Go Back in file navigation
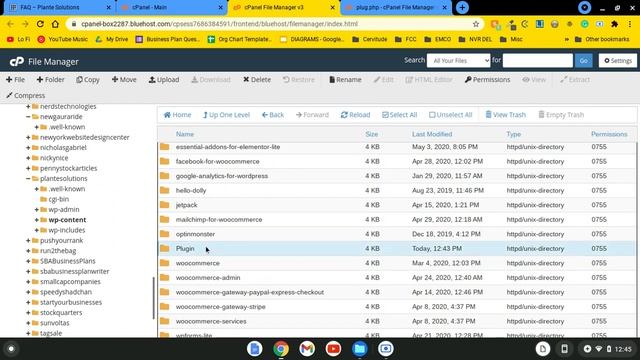This screenshot has height=360, width=640. [x=273, y=115]
